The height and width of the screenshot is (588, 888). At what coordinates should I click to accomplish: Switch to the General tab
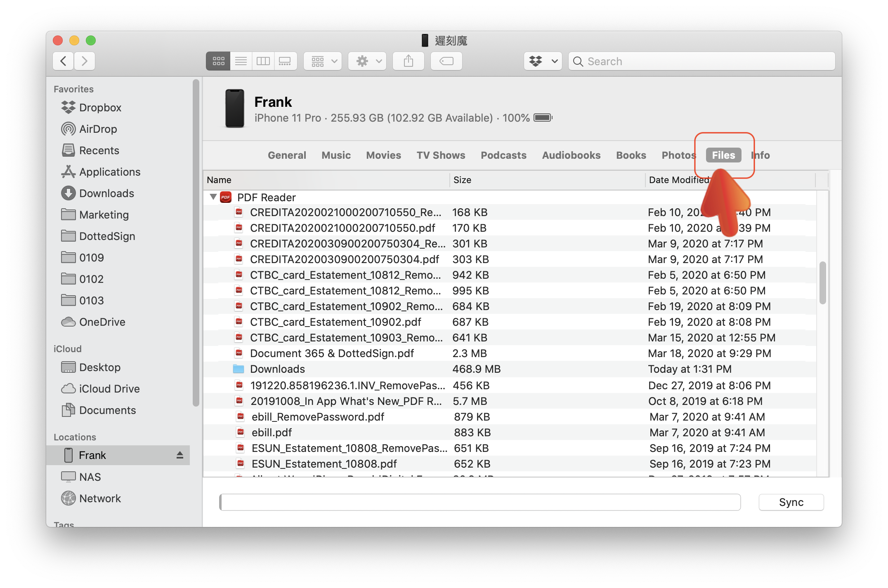point(287,155)
